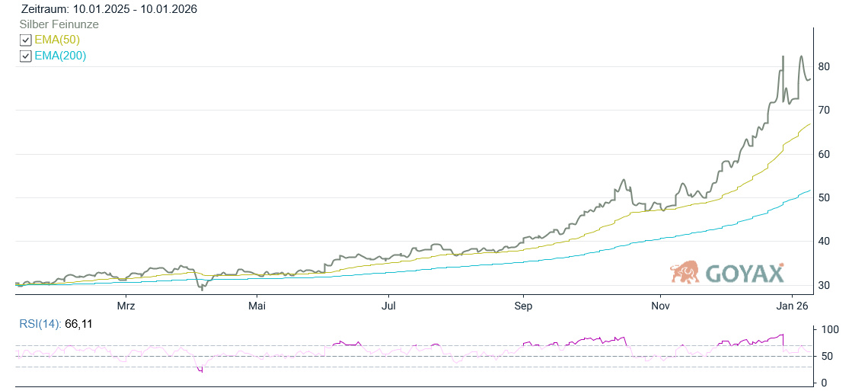
Task: Open the GOYAX watermark text link
Action: click(x=745, y=273)
